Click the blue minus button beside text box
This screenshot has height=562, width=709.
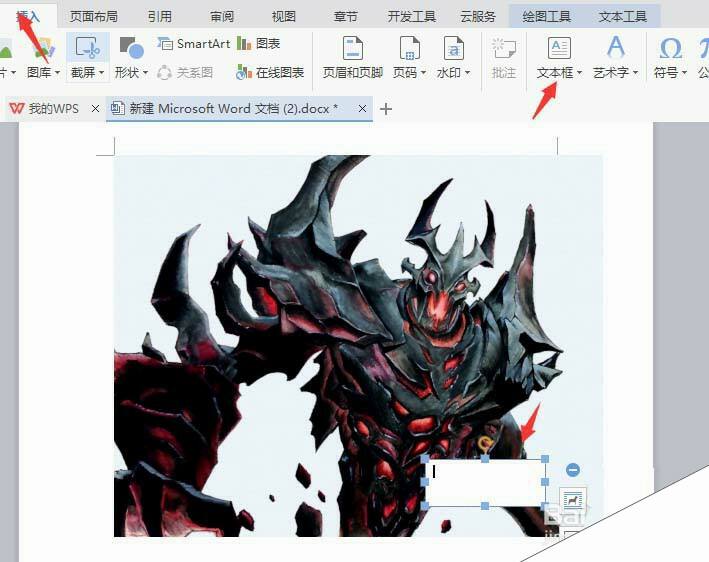tap(572, 470)
